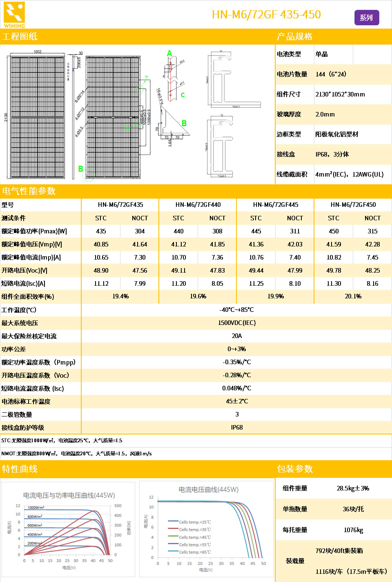Click the green C label in the drawing
392x582 pixels.
click(x=183, y=95)
